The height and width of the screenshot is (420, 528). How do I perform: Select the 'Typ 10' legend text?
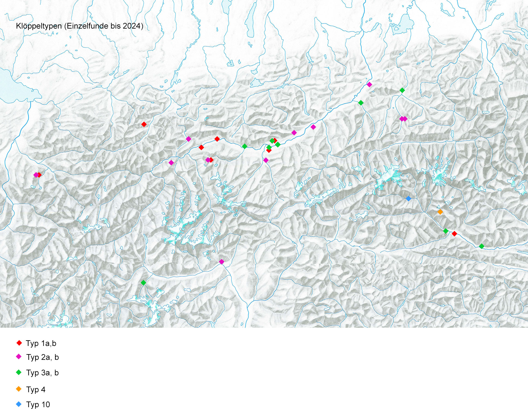pos(38,404)
